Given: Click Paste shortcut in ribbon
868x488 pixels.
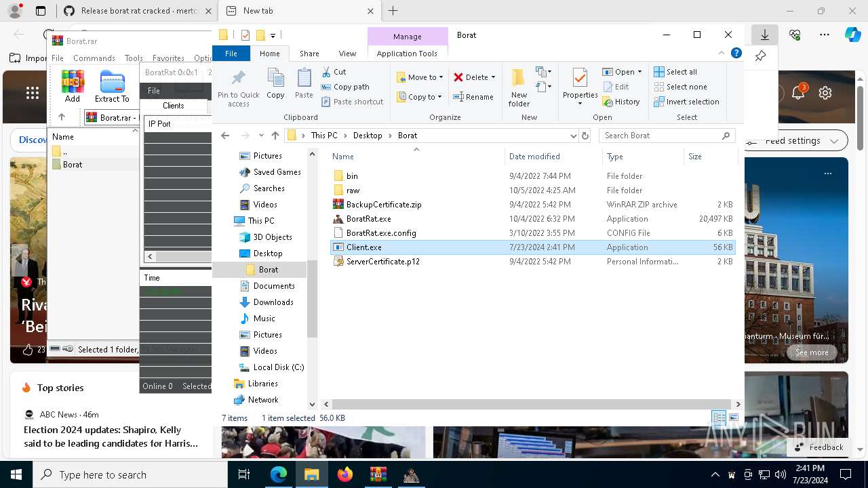Looking at the screenshot, I should 352,102.
